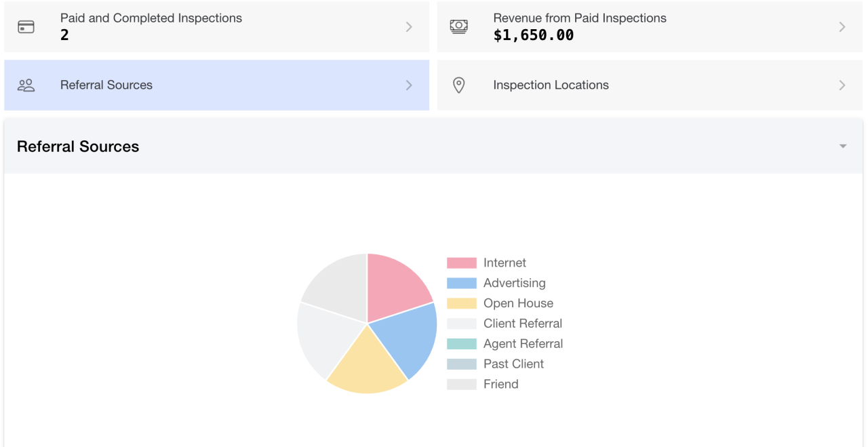The width and height of the screenshot is (868, 447).
Task: Click the people icon on Referral Sources card
Action: [x=26, y=85]
